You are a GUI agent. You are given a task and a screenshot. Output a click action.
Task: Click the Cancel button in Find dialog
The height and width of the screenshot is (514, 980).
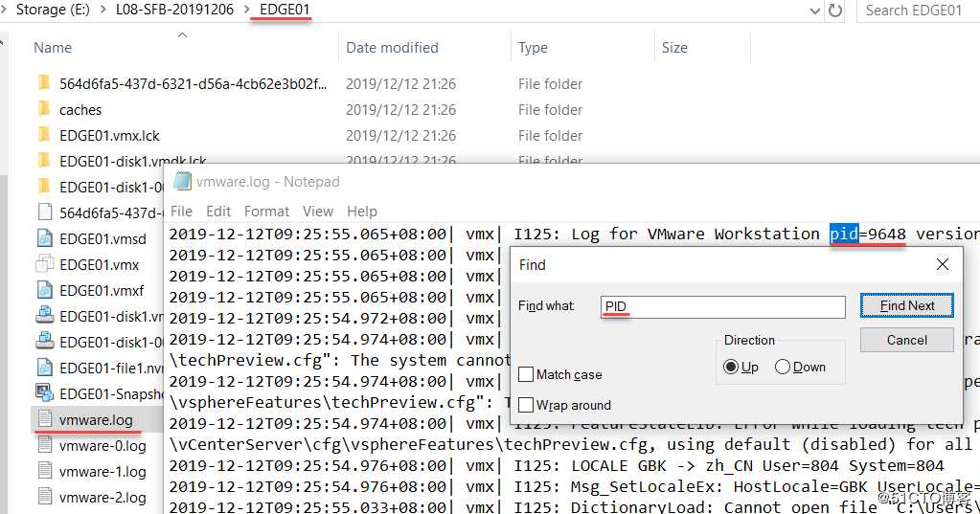click(907, 340)
